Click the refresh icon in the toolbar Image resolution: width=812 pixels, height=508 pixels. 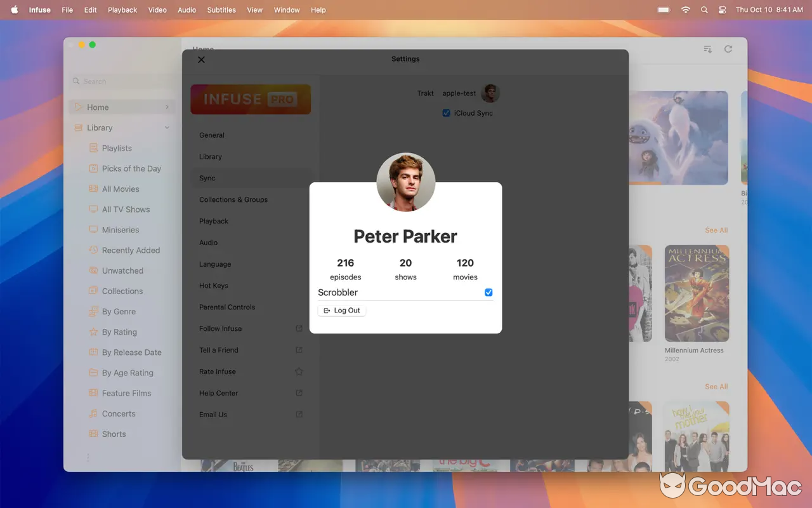(x=728, y=49)
